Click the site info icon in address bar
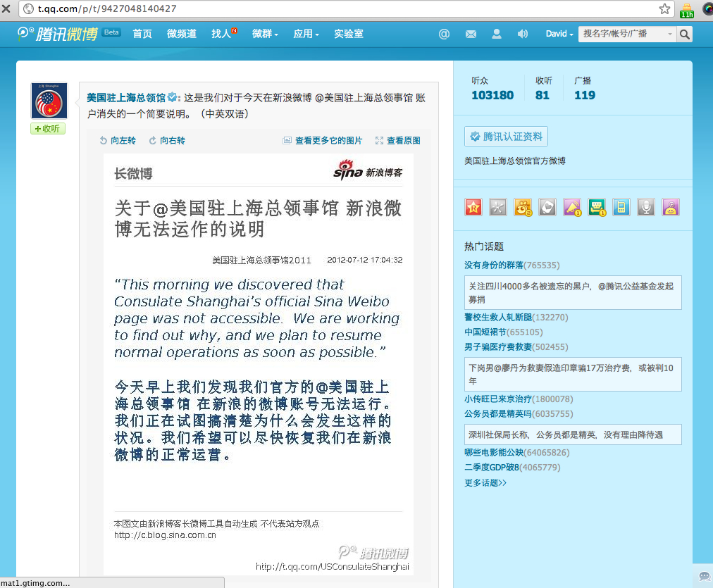Screen dimensions: 713x588 click(28, 8)
